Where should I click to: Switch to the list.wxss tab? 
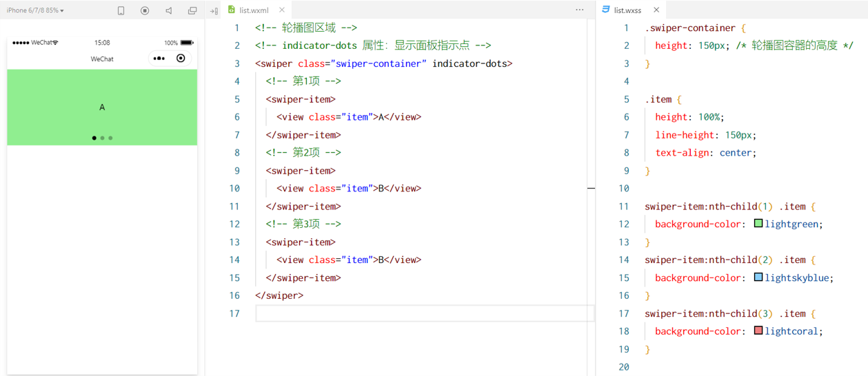tap(627, 10)
